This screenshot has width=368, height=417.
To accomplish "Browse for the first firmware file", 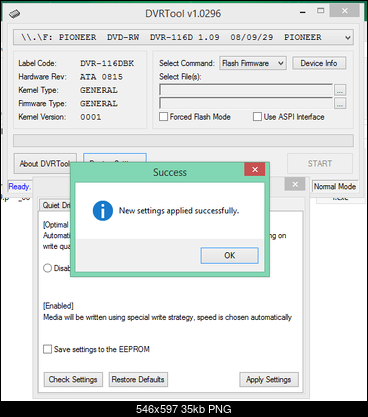I will pos(340,89).
